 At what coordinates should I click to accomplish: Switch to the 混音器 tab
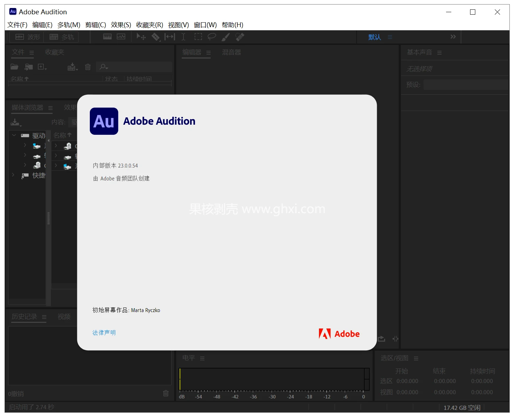pos(231,52)
